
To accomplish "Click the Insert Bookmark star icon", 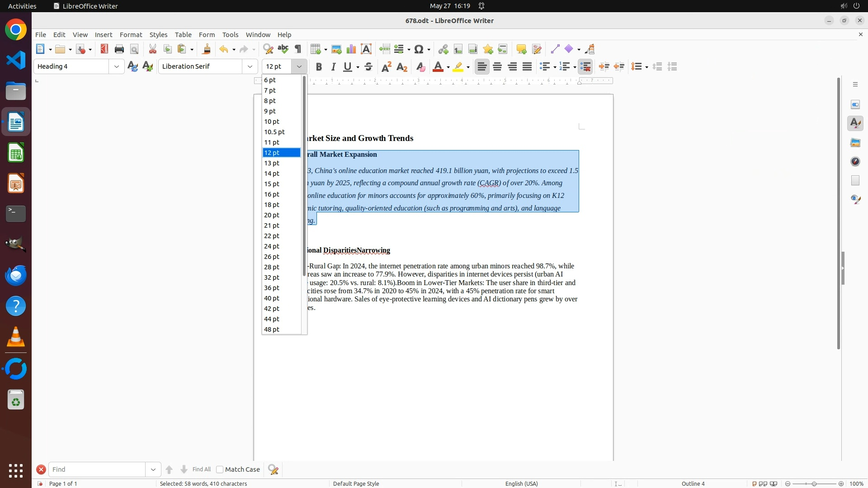I will pos(488,49).
